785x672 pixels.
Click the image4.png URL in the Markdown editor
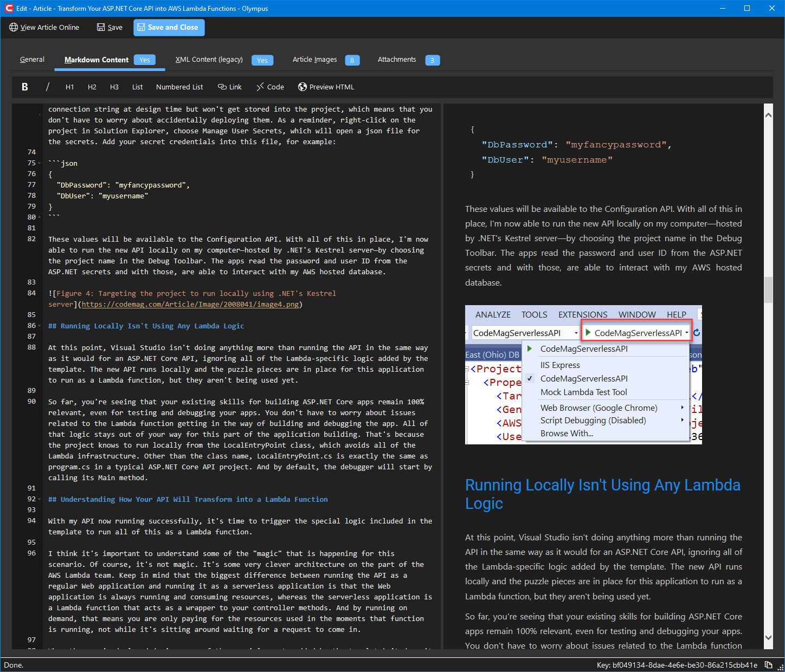point(190,304)
